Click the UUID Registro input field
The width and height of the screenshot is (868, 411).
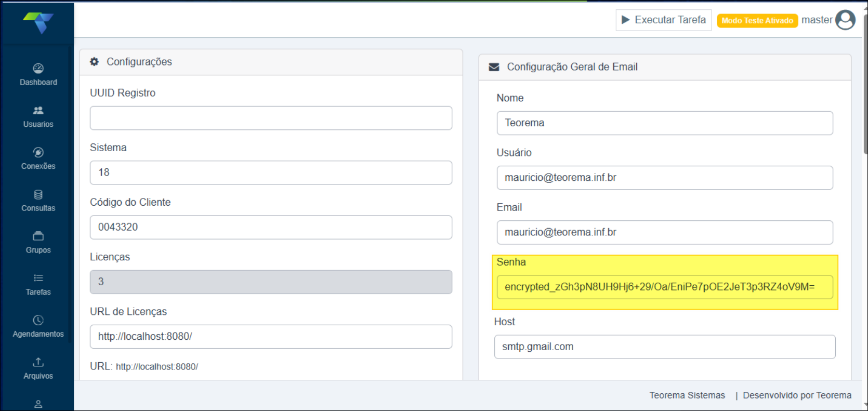270,118
